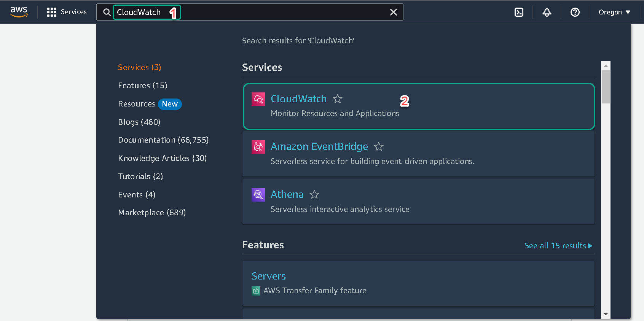Click the AWS logo home icon

[x=19, y=12]
